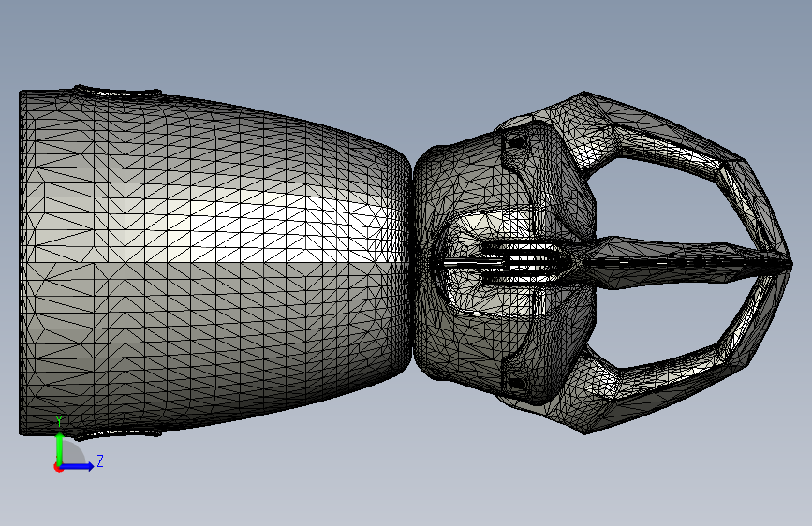Select the large tapered cylindrical mesh body
812x526 pixels.
(214, 262)
